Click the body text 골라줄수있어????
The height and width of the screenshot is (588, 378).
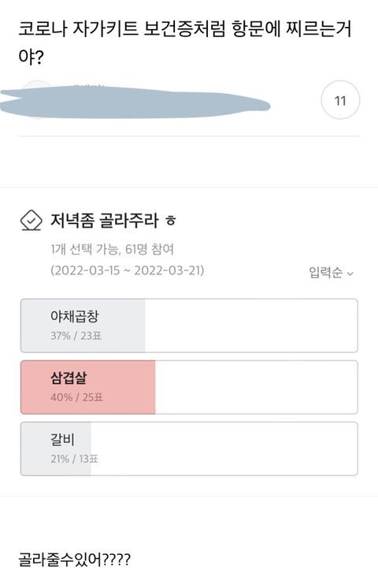(75, 560)
